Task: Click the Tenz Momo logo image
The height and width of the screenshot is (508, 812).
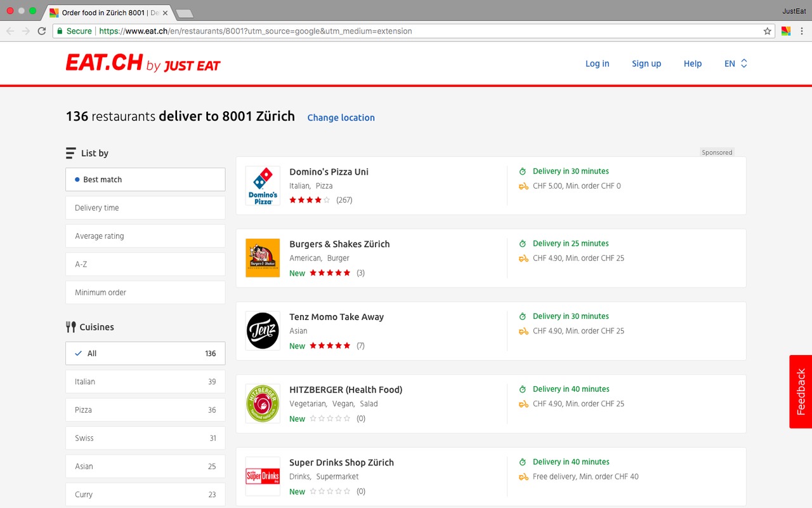Action: (263, 331)
